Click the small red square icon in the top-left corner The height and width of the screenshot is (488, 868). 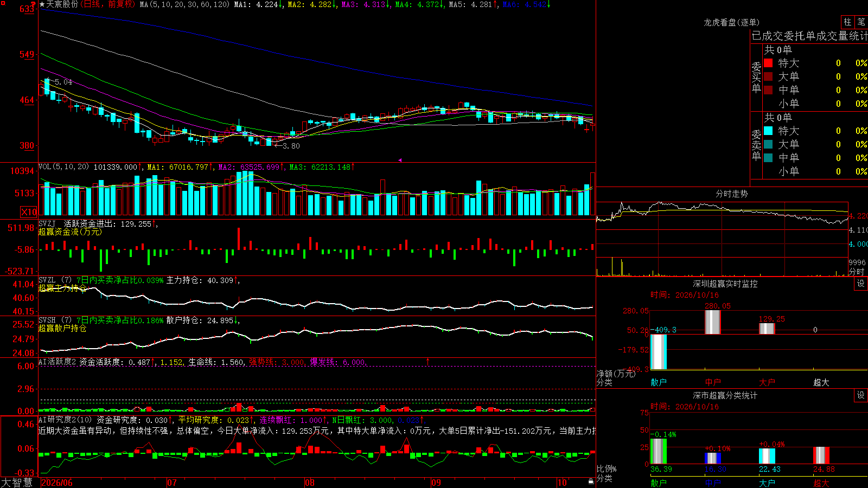tap(2, 2)
